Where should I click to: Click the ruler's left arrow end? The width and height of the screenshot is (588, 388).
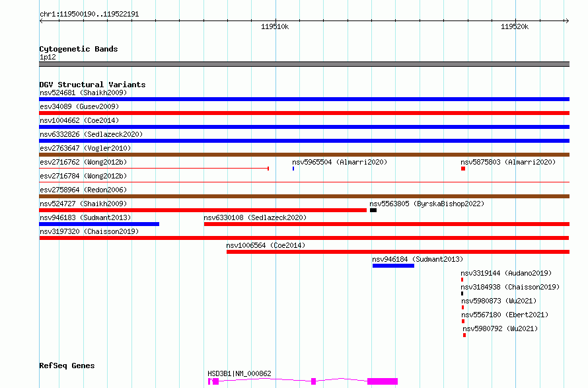point(42,20)
